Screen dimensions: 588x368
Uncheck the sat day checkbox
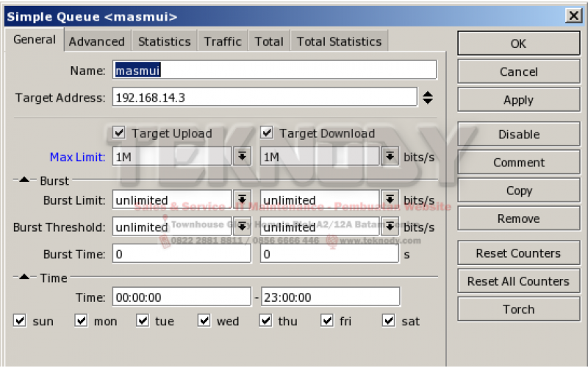pos(389,321)
